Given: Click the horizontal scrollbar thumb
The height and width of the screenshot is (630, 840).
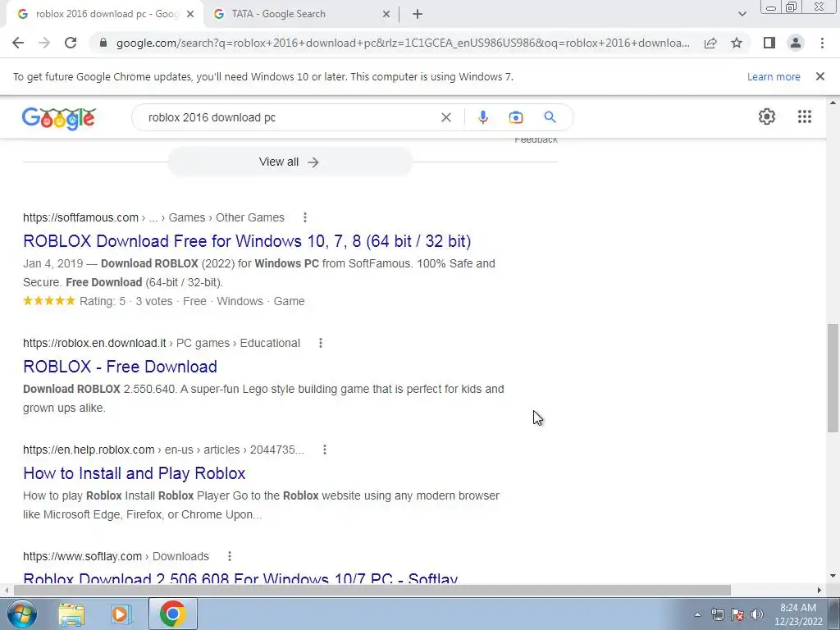Looking at the screenshot, I should (372, 590).
